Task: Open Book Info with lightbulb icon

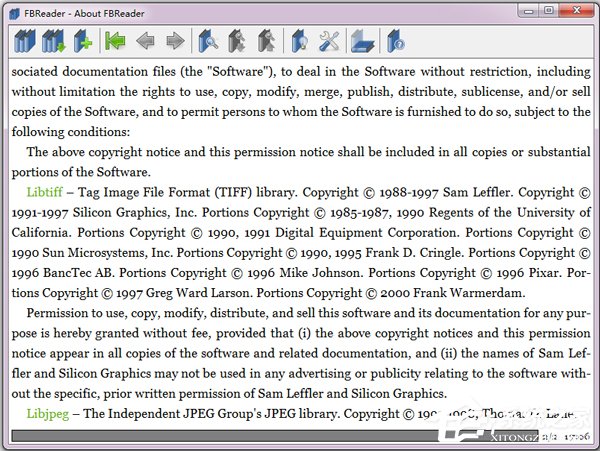Action: point(300,41)
